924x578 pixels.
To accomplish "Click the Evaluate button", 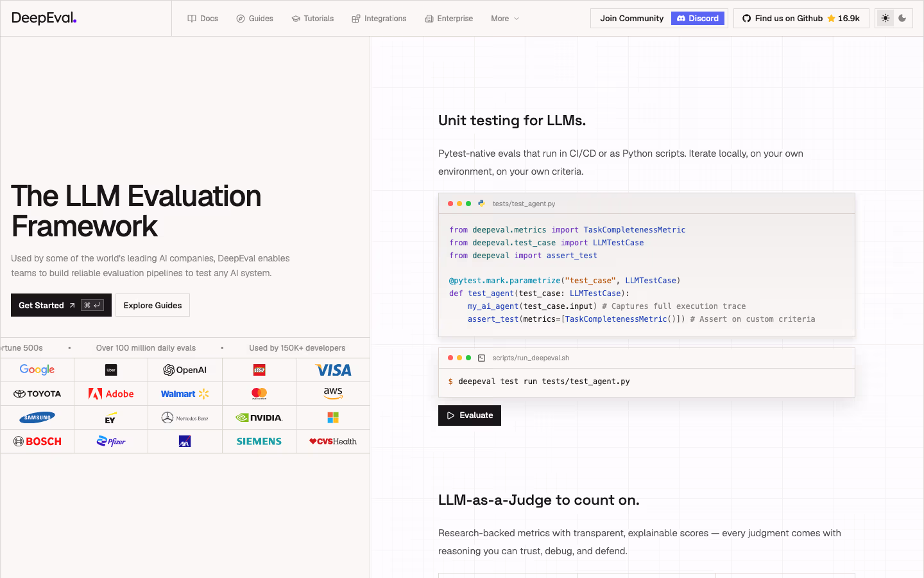I will pyautogui.click(x=470, y=416).
